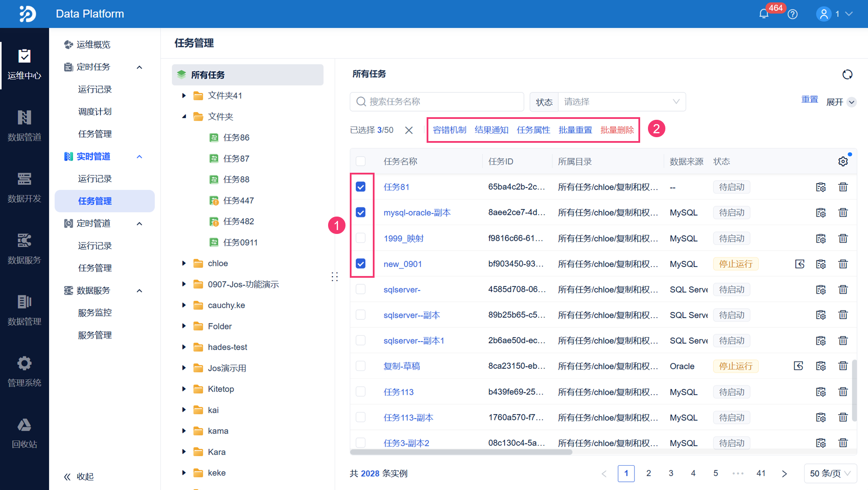Click 容错机制 bulk action link
The height and width of the screenshot is (490, 868).
coord(450,130)
